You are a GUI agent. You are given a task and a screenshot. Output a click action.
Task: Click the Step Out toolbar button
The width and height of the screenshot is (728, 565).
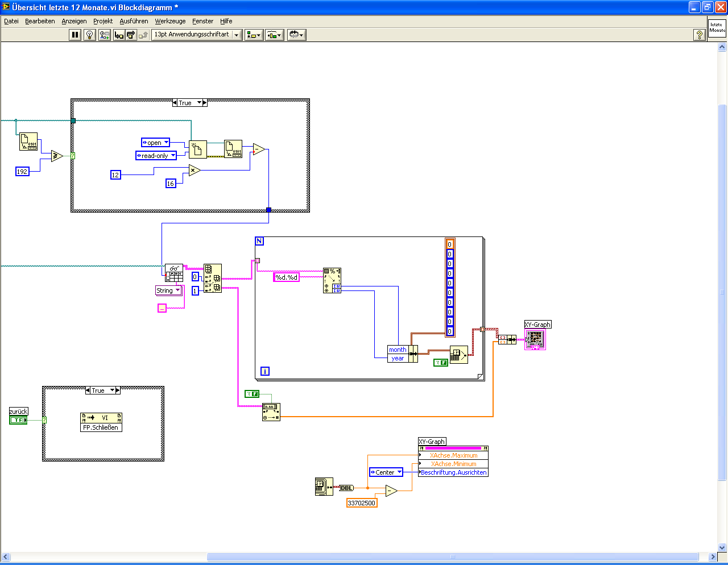click(x=143, y=35)
